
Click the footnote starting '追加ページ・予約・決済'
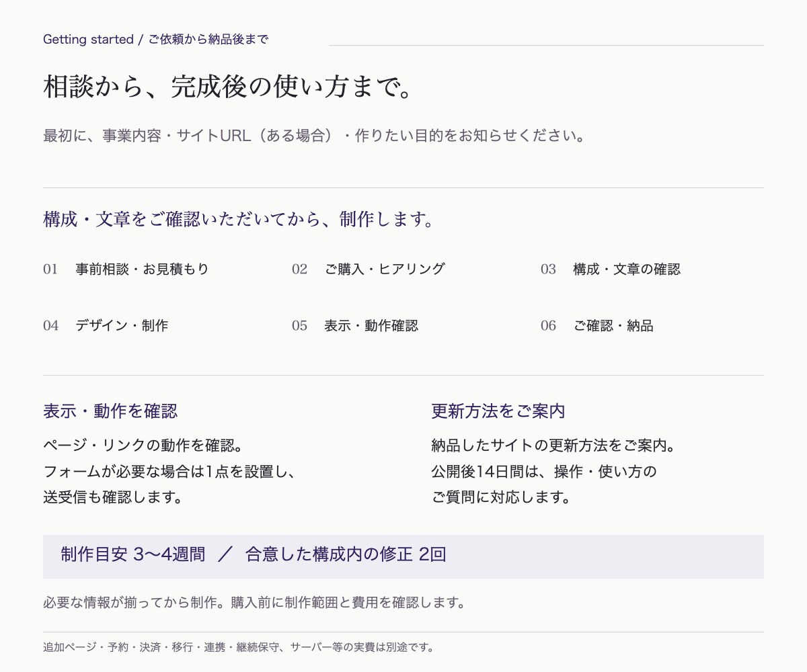point(239,647)
